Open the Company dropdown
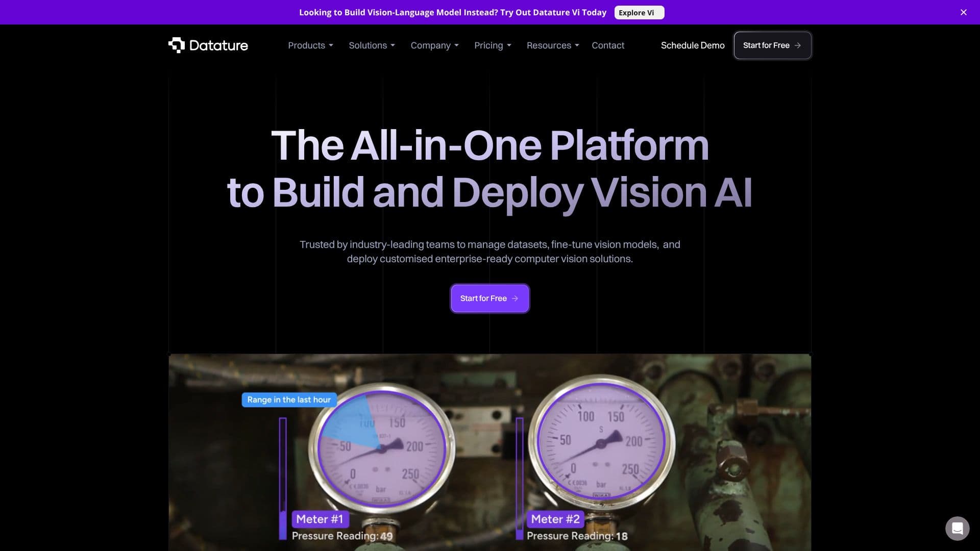980x551 pixels. (x=434, y=45)
